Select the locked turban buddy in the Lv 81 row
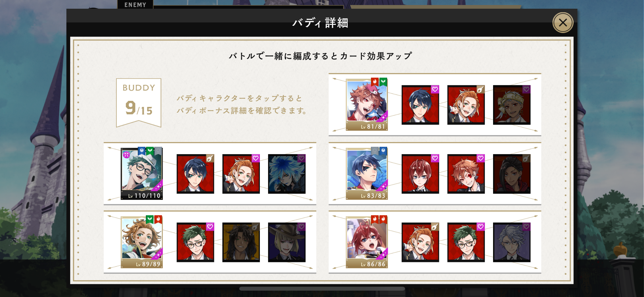 click(512, 105)
